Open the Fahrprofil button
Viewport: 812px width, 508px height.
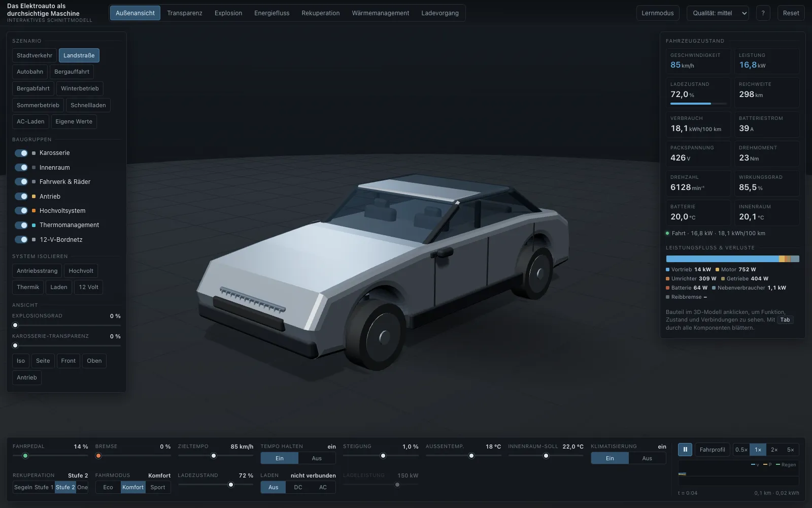pos(713,450)
